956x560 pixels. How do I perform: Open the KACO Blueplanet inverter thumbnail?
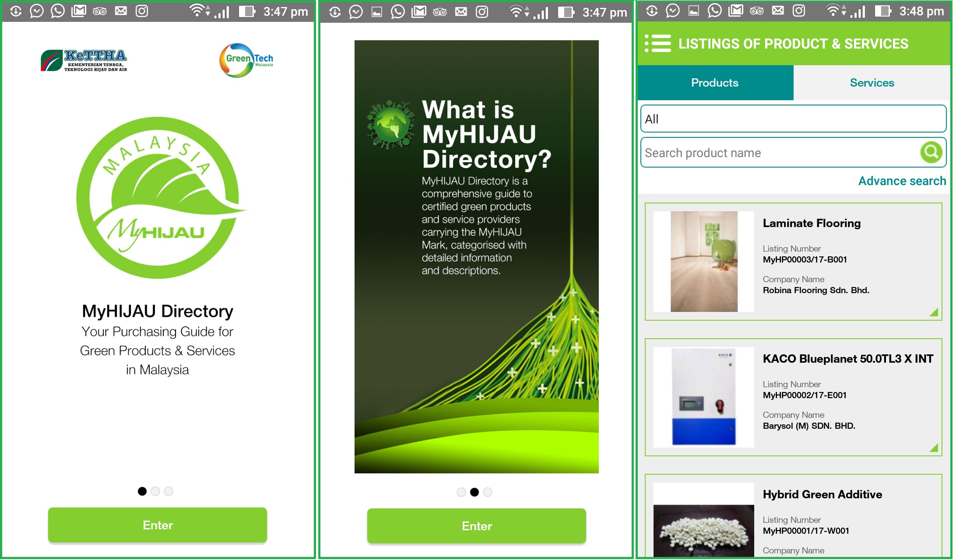click(x=704, y=397)
